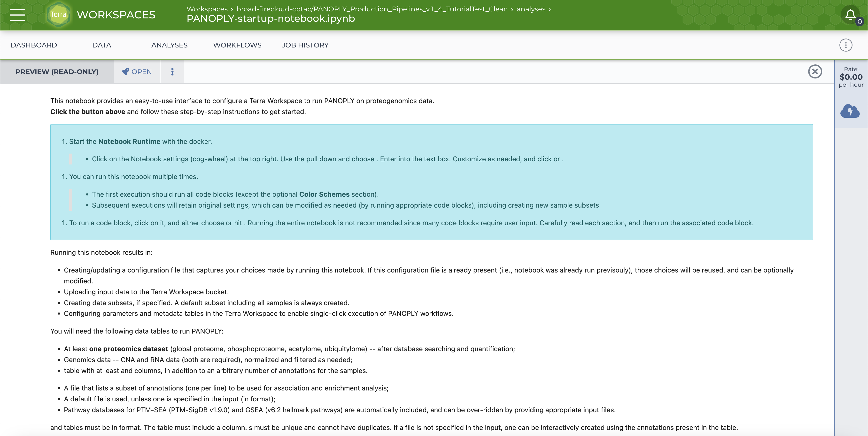
Task: Click the Terra hexagon logo
Action: [59, 15]
